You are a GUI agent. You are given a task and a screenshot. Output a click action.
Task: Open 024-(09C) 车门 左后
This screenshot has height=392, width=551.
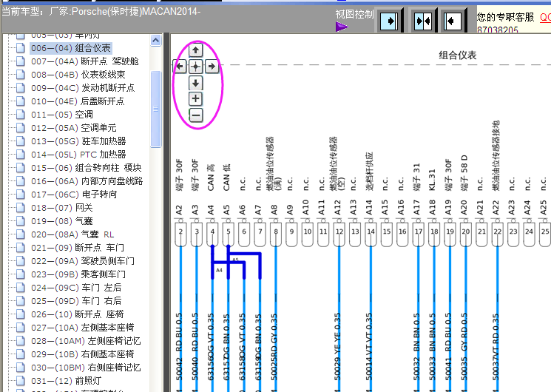click(76, 288)
